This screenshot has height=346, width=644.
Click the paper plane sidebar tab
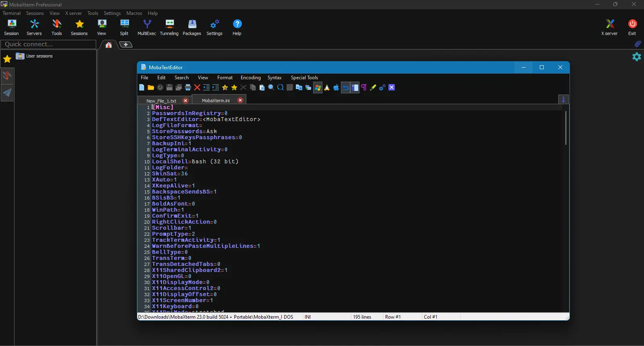7,93
